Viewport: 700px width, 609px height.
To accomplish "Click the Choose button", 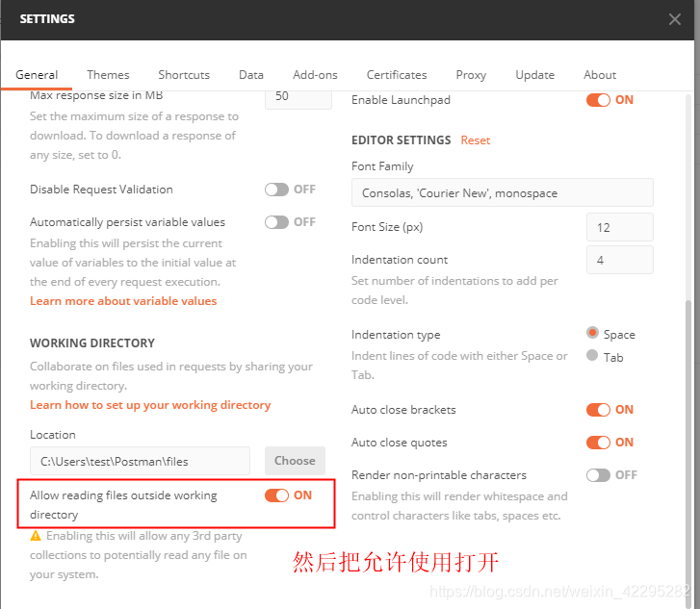I will (x=295, y=461).
